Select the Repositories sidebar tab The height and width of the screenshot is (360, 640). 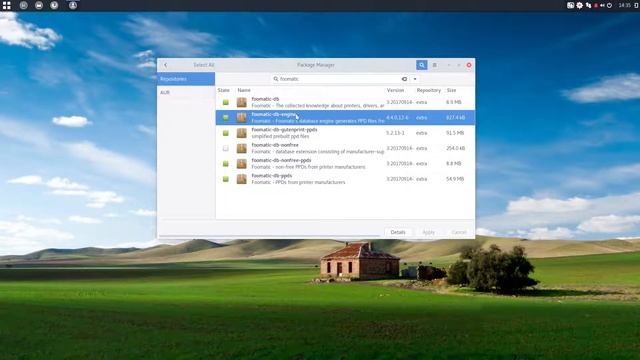pos(186,79)
